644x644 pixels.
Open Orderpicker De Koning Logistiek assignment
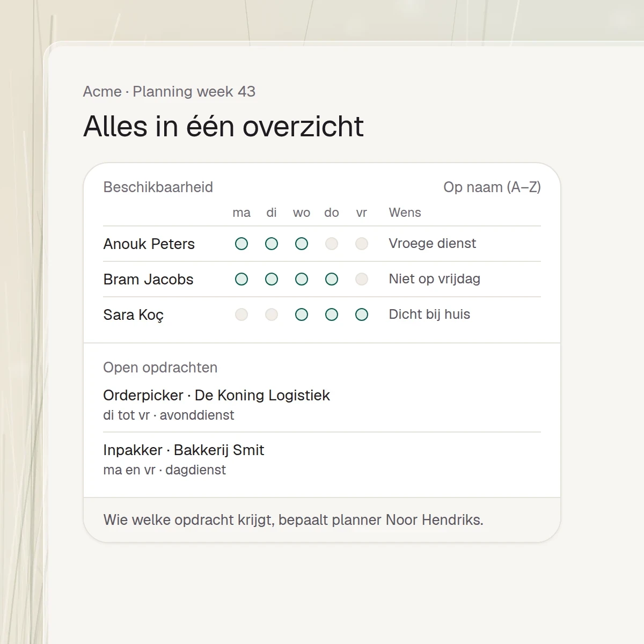tap(322, 405)
